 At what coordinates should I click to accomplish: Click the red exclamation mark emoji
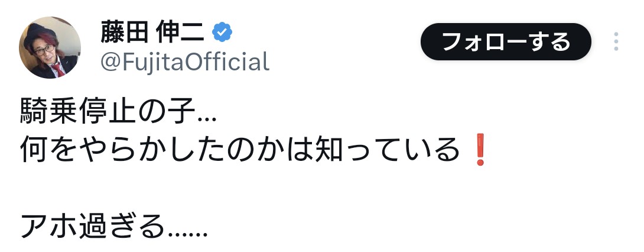tap(479, 151)
